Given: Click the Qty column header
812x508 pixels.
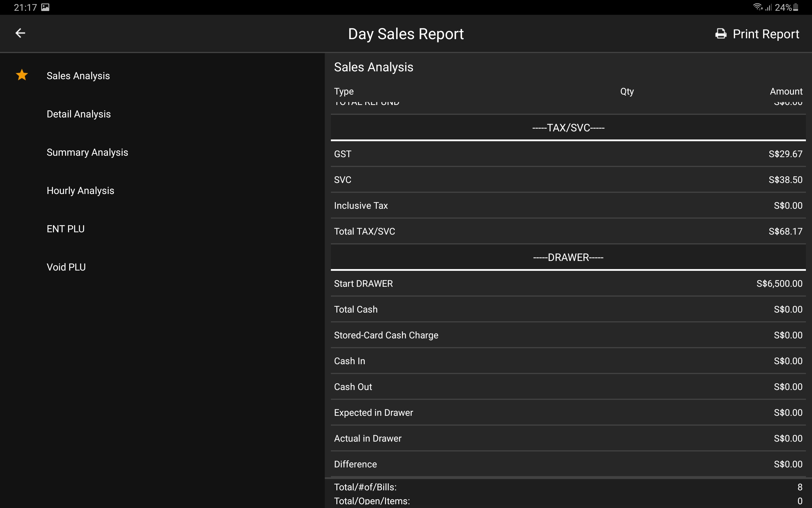Looking at the screenshot, I should (627, 91).
